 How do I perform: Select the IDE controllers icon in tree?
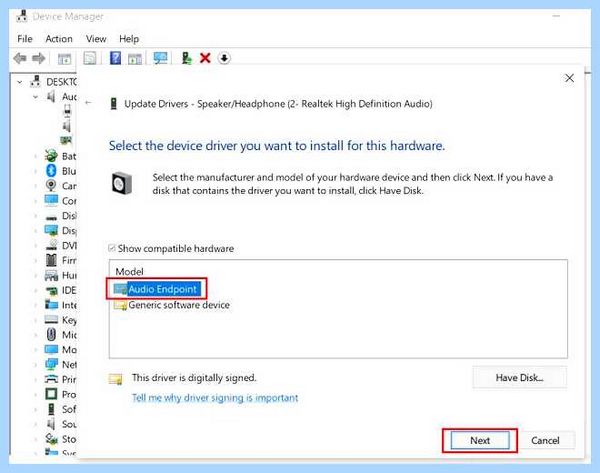click(51, 290)
